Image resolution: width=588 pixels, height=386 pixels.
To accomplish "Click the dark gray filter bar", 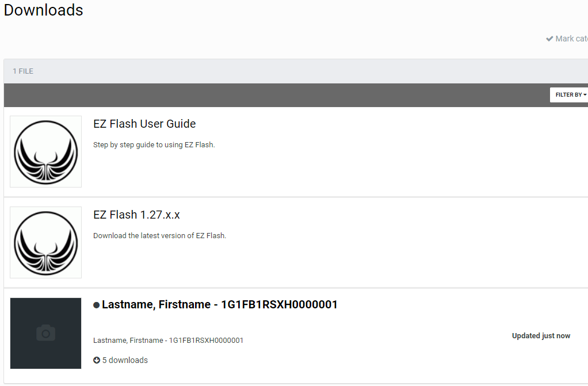I will 276,95.
